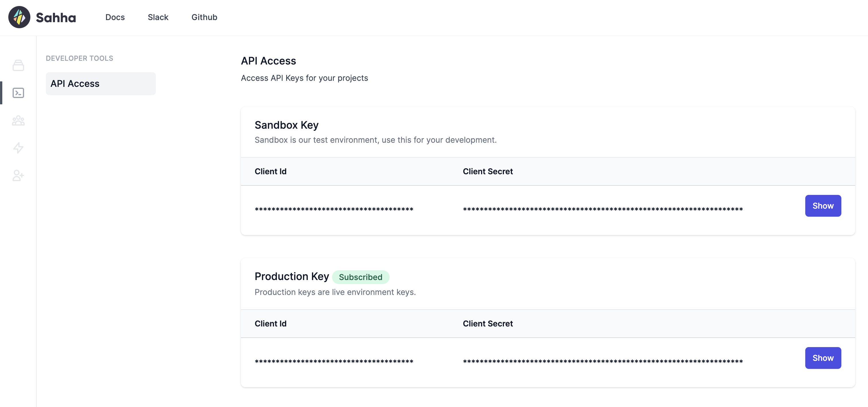Click the Sandbox Key heading
This screenshot has height=407, width=868.
point(286,125)
